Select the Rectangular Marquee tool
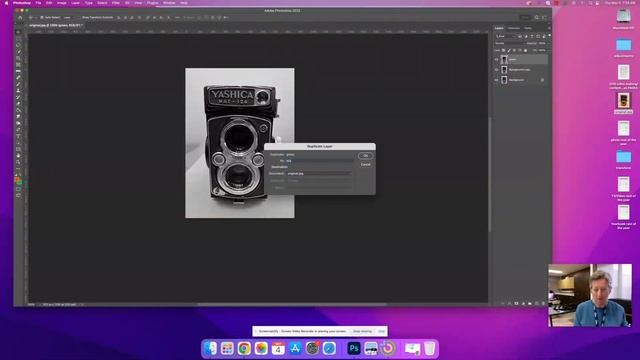The width and height of the screenshot is (640, 360). pos(18,38)
